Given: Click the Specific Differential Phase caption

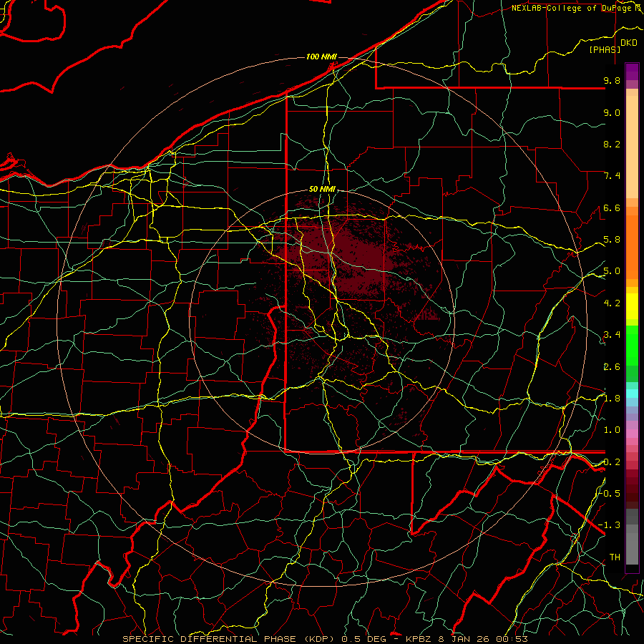Looking at the screenshot, I should click(x=325, y=639).
